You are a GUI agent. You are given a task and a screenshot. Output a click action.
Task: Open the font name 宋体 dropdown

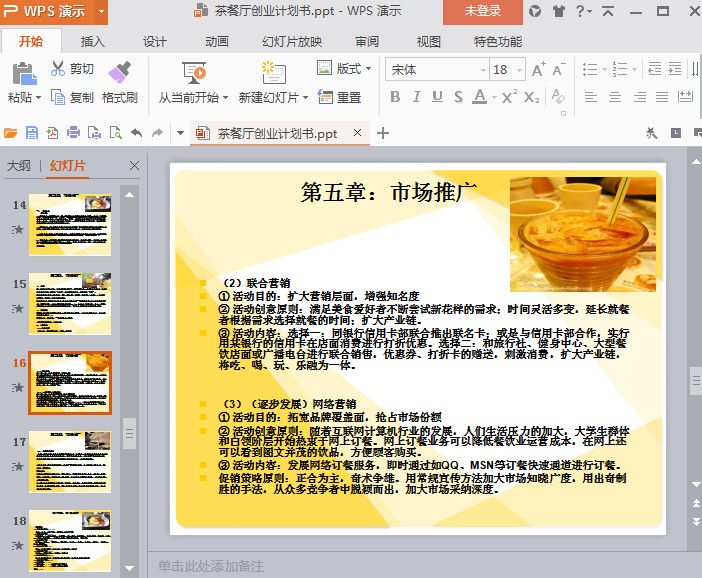(x=483, y=70)
